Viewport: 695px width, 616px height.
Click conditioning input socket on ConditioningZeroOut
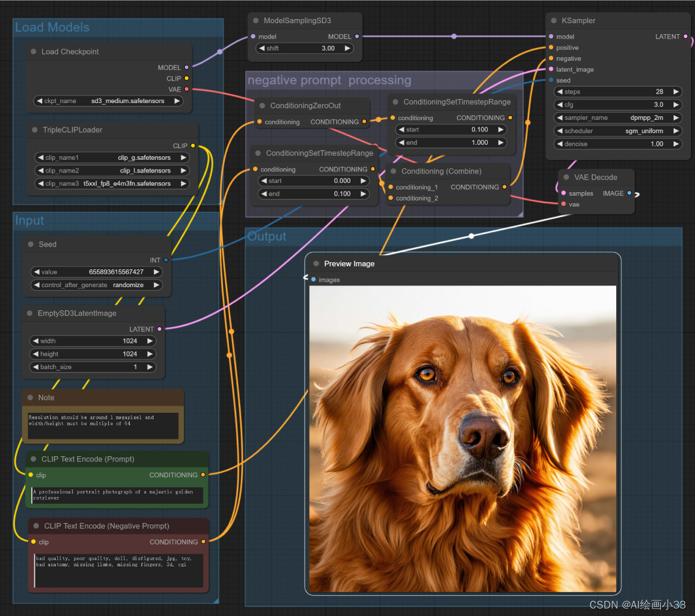click(x=259, y=122)
